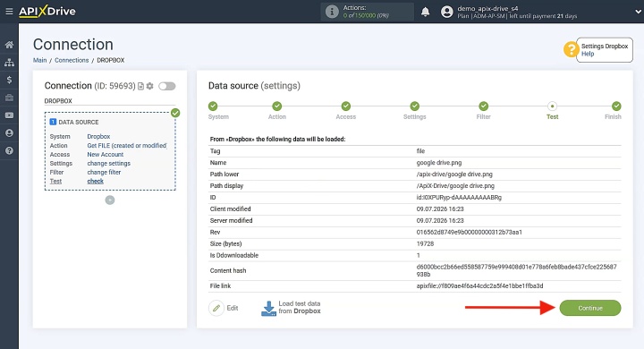Go to Finish step
The height and width of the screenshot is (349, 644).
(x=616, y=106)
